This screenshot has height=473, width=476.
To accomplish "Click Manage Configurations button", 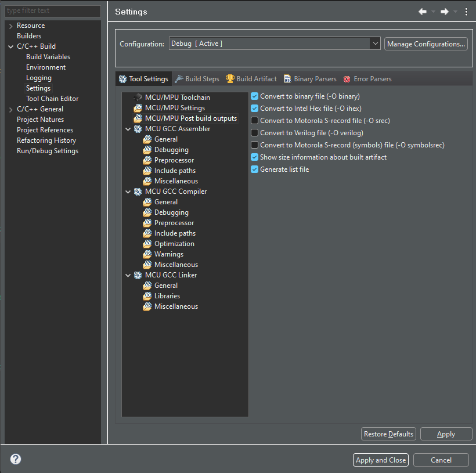I will point(426,44).
